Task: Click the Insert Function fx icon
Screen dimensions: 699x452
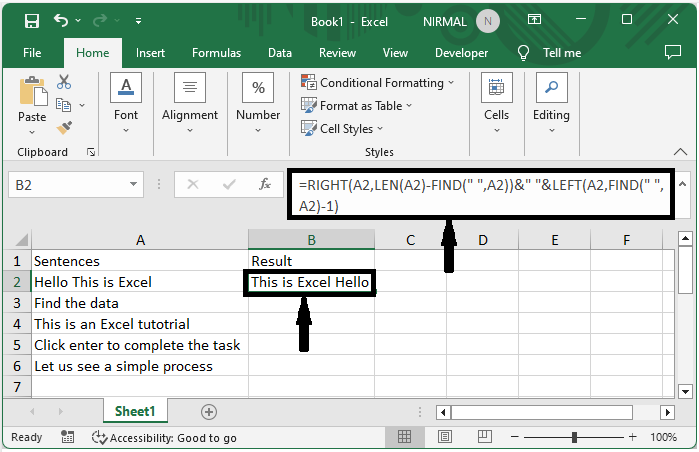Action: pyautogui.click(x=265, y=184)
